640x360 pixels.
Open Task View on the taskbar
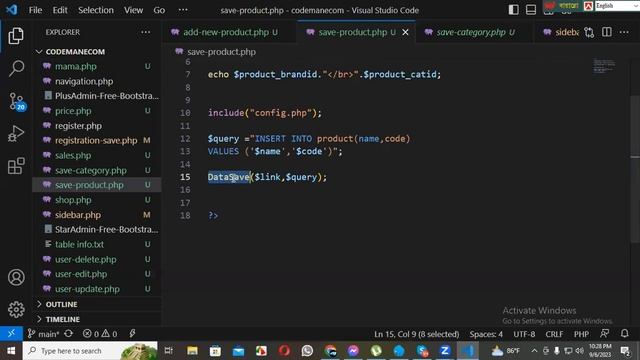click(x=169, y=351)
